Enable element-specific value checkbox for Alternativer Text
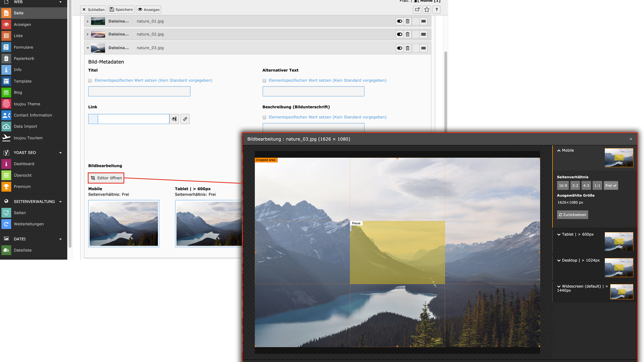 click(x=264, y=81)
